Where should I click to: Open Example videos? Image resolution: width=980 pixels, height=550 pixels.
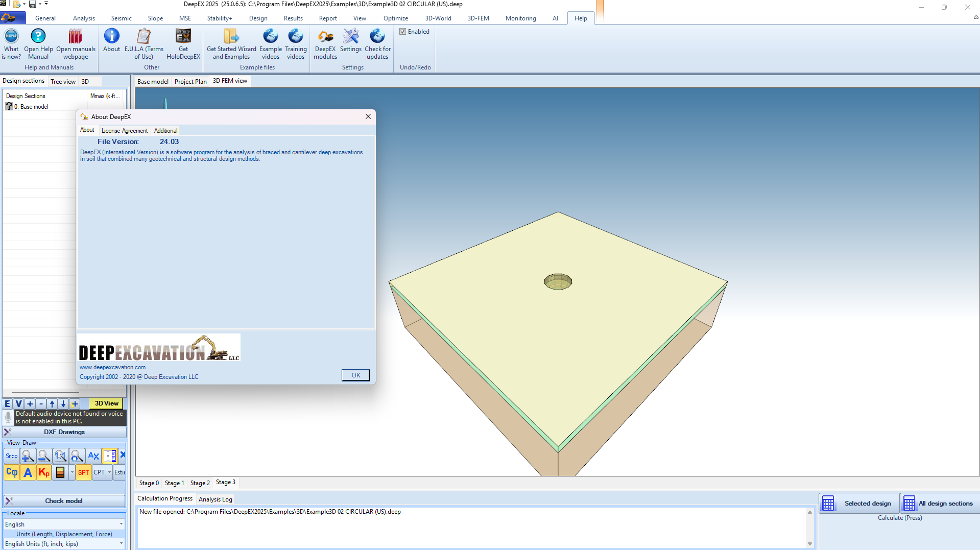(x=271, y=44)
